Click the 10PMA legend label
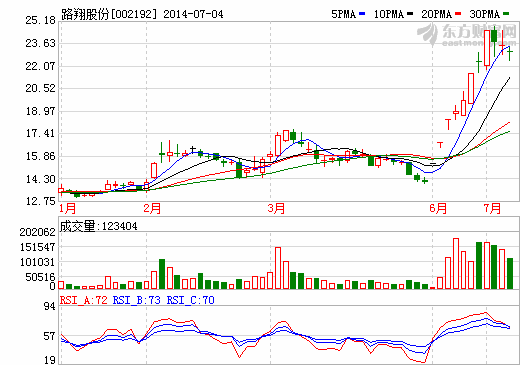 pos(389,14)
